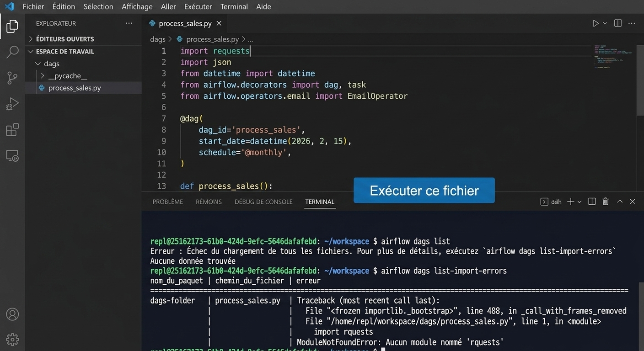Click the 'airflow dags list-import-errors' command

[x=444, y=271]
